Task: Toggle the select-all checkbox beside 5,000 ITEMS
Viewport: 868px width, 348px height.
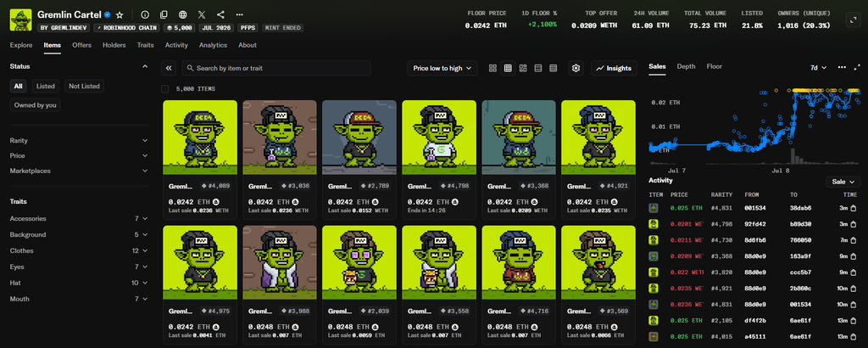Action: coord(165,88)
